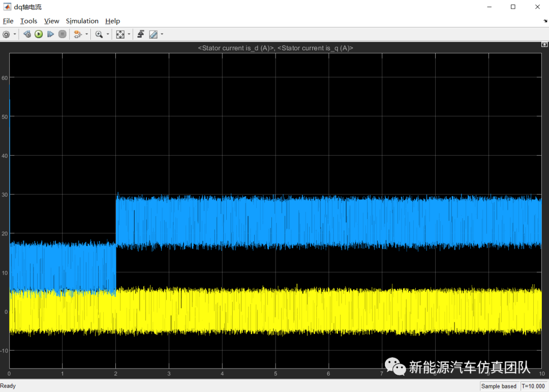Open the File menu

pos(8,21)
